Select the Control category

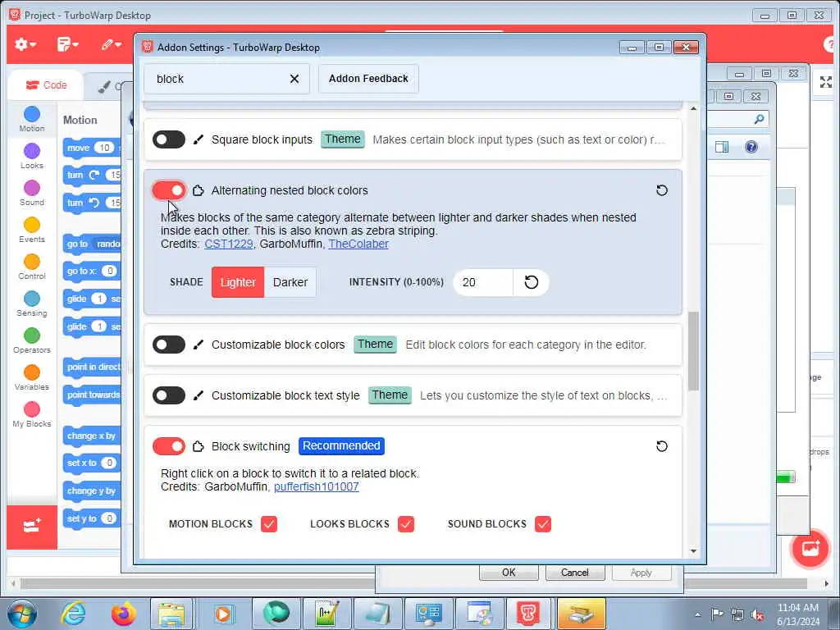click(32, 267)
